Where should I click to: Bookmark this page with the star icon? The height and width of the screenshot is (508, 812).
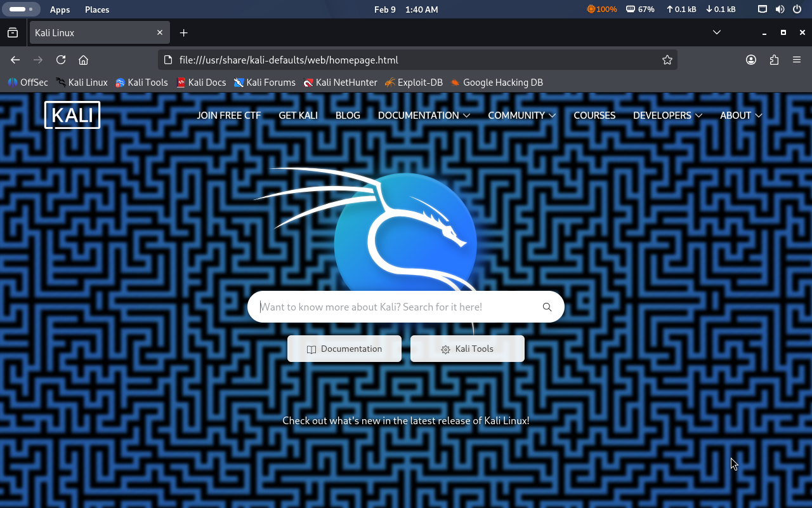pos(667,60)
